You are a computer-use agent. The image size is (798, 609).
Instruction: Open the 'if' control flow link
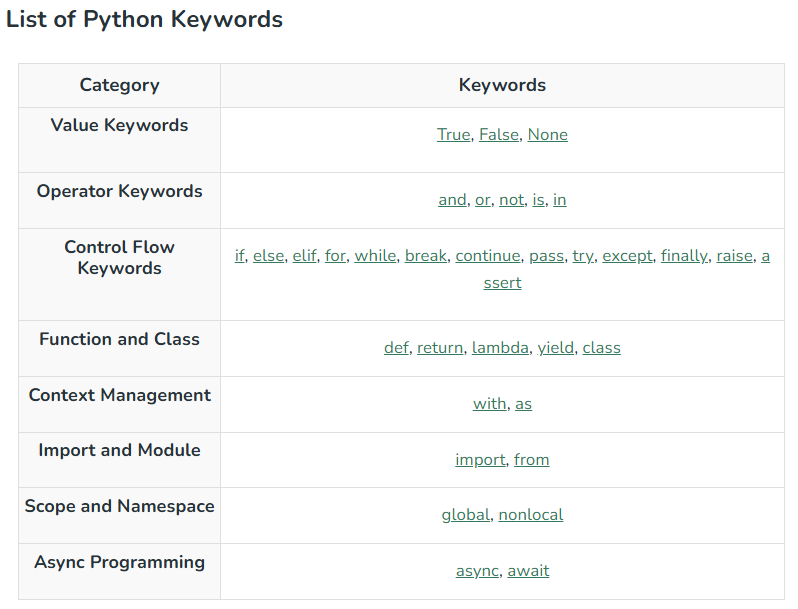point(240,256)
